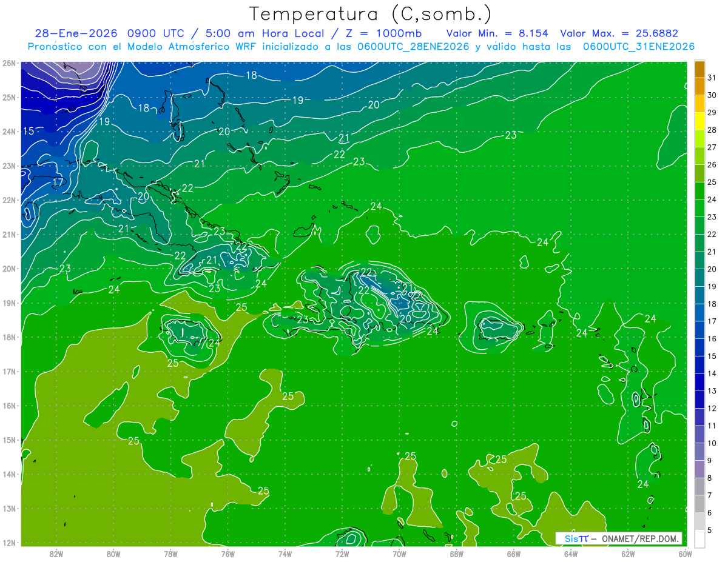Viewport: 728px width, 562px height.
Task: Click the 22N latitude axis label
Action: pyautogui.click(x=8, y=200)
